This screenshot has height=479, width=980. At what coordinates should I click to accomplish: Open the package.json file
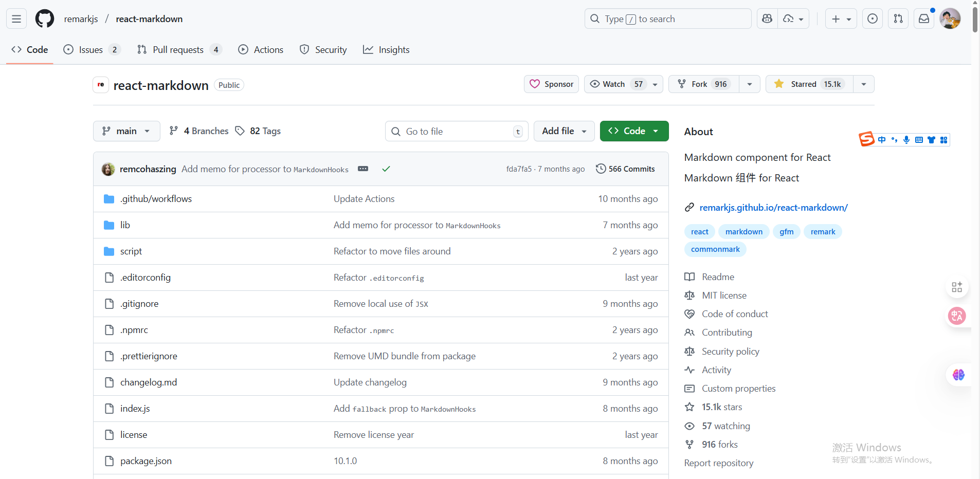tap(146, 461)
